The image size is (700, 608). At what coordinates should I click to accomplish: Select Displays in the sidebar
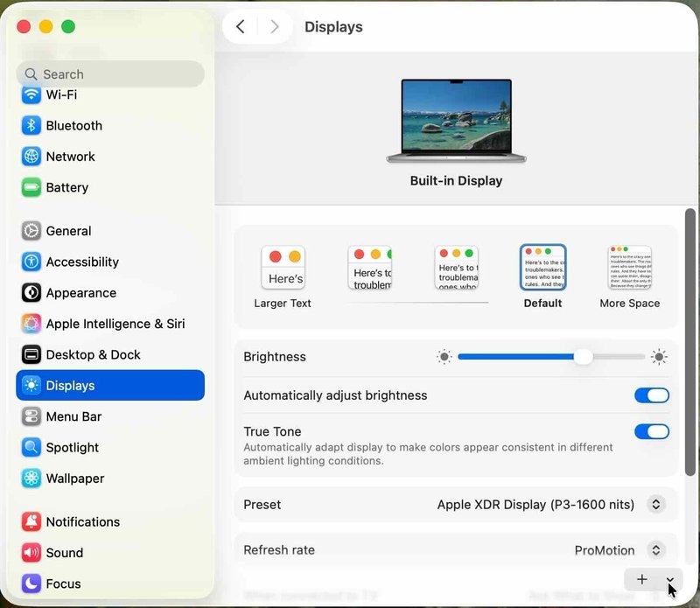click(x=110, y=385)
